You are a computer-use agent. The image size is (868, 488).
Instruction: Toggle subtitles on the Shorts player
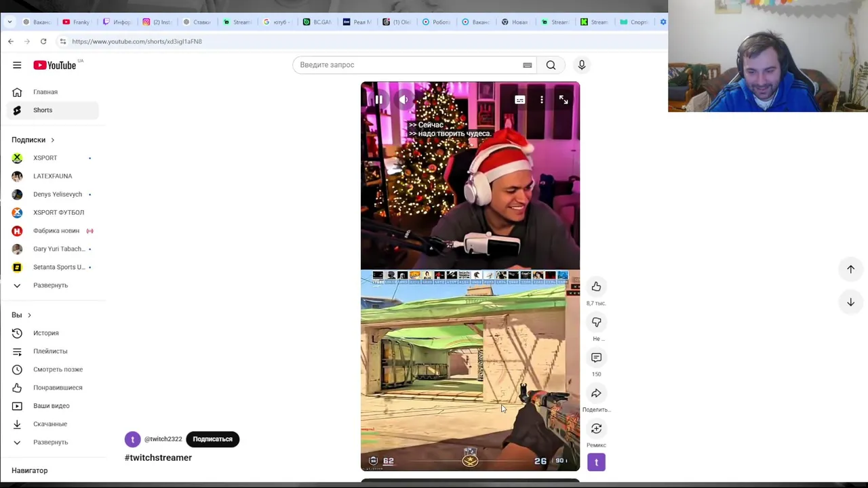point(519,100)
